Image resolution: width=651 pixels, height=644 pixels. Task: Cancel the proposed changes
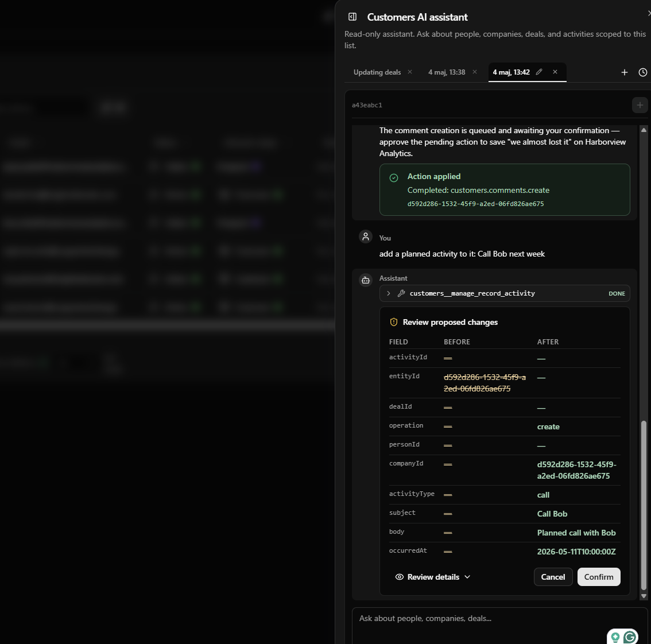(553, 577)
